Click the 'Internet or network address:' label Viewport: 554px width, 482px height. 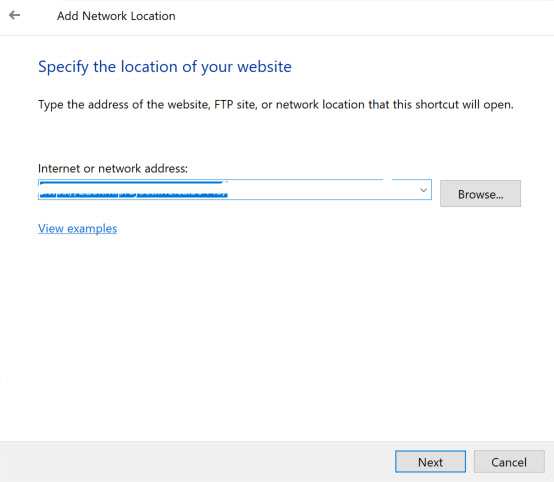pos(113,169)
